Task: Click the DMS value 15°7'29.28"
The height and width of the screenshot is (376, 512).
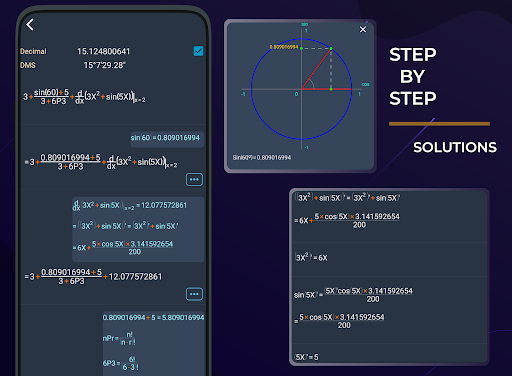Action: tap(104, 65)
